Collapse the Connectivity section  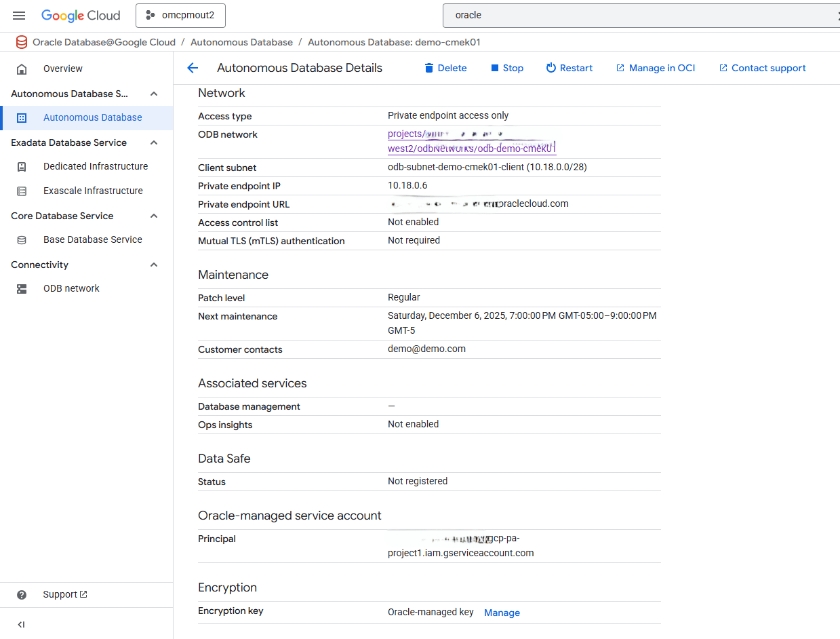(153, 265)
